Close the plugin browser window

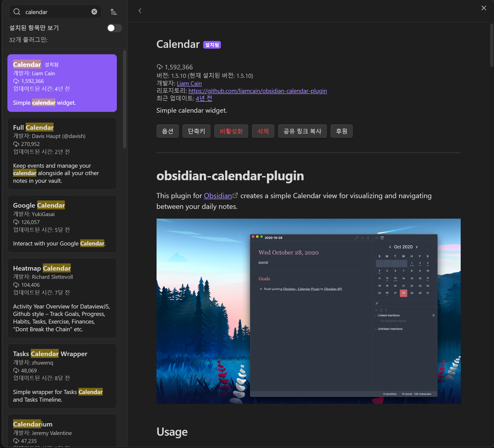(483, 8)
